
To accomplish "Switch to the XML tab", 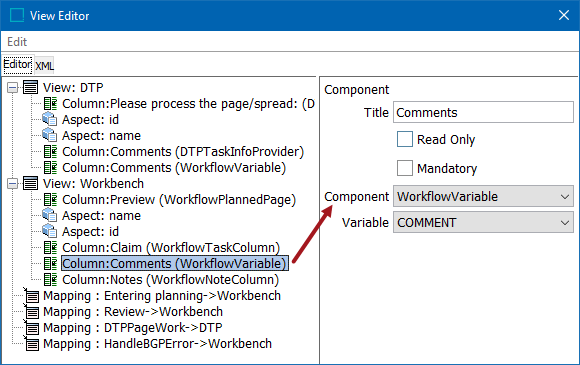I will [44, 66].
